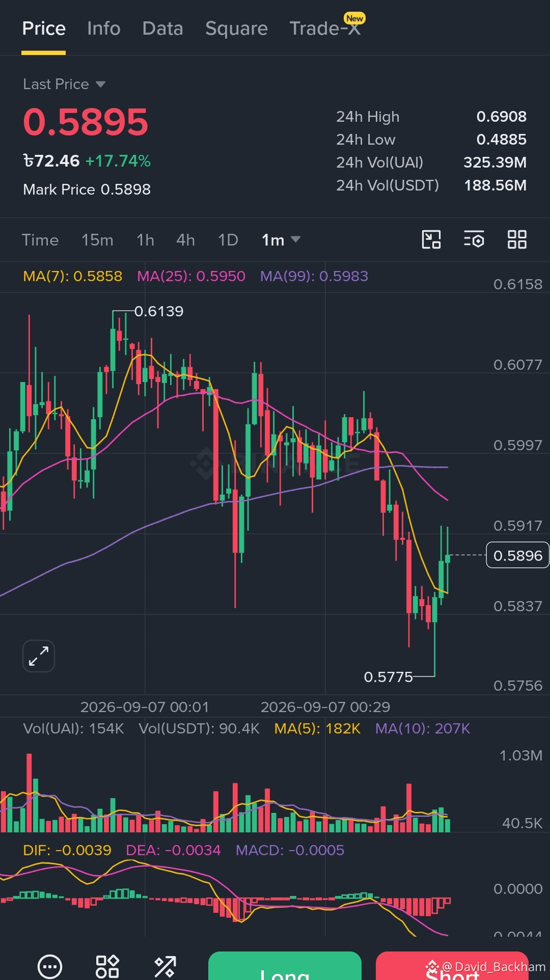Open the percent calculator icon

pos(165,966)
